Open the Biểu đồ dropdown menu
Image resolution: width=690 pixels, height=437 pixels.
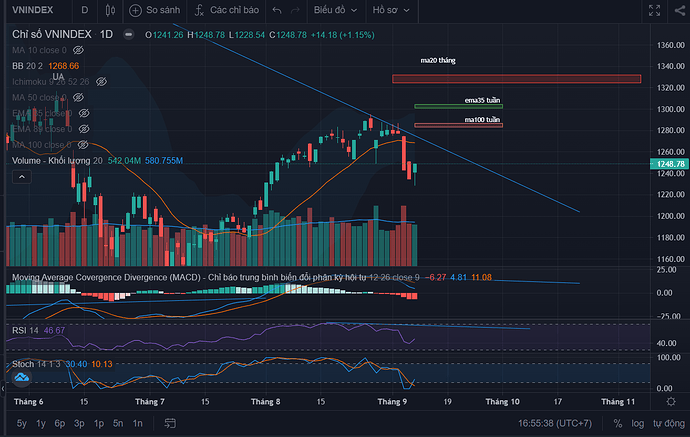(x=335, y=10)
